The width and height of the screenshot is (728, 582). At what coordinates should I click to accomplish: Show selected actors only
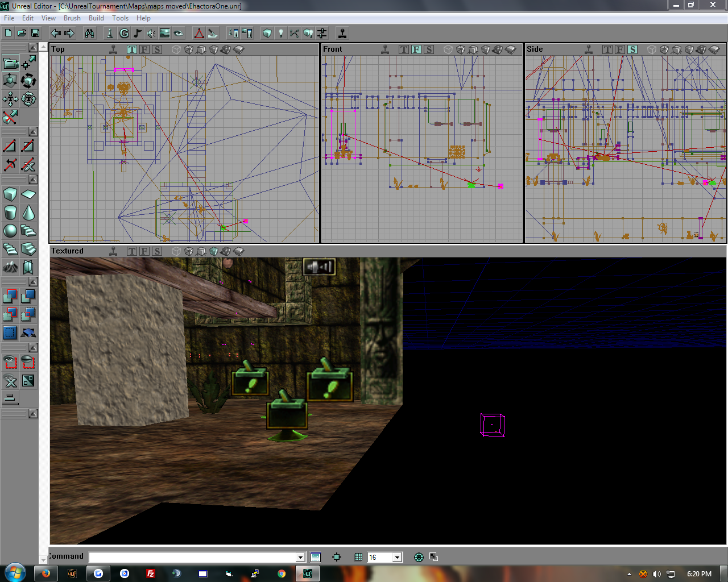(x=10, y=362)
